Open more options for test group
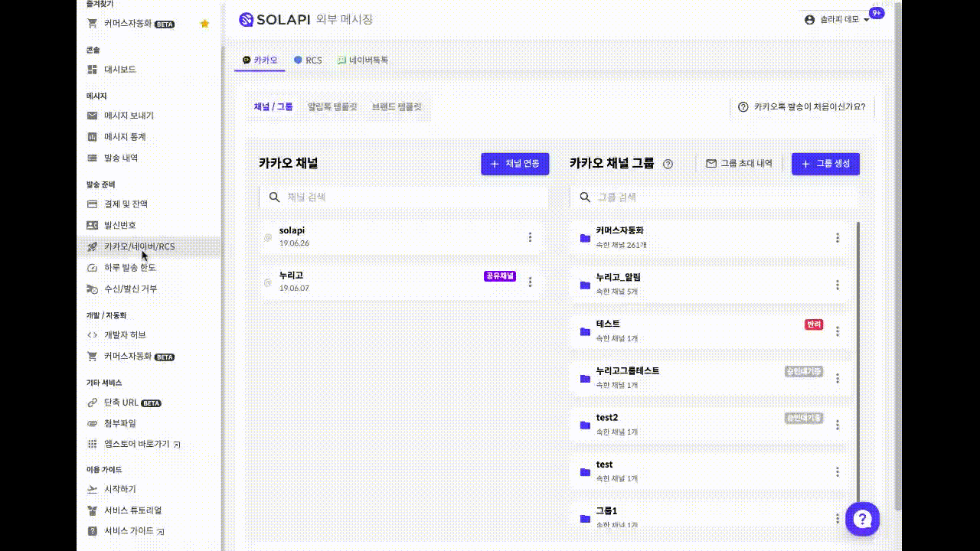 pyautogui.click(x=838, y=471)
